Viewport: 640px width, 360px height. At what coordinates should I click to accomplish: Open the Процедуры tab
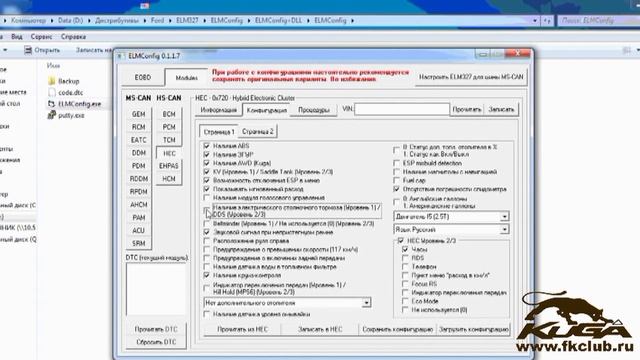[x=313, y=110]
